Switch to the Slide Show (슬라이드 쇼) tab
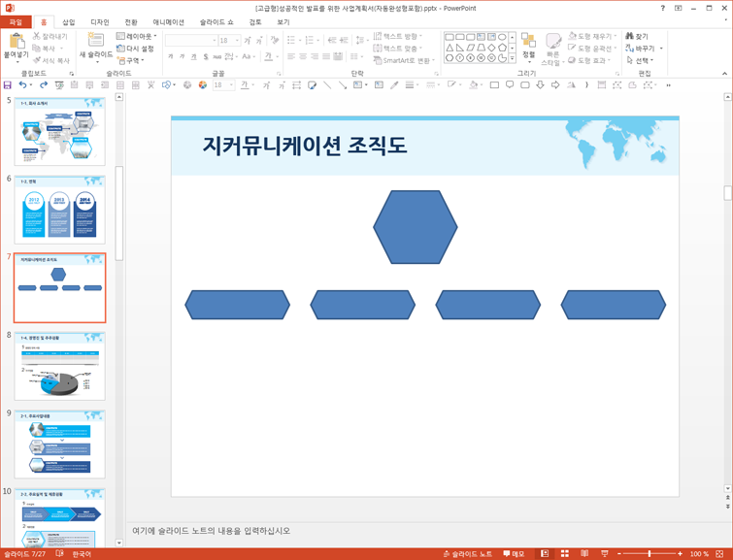 pos(217,22)
